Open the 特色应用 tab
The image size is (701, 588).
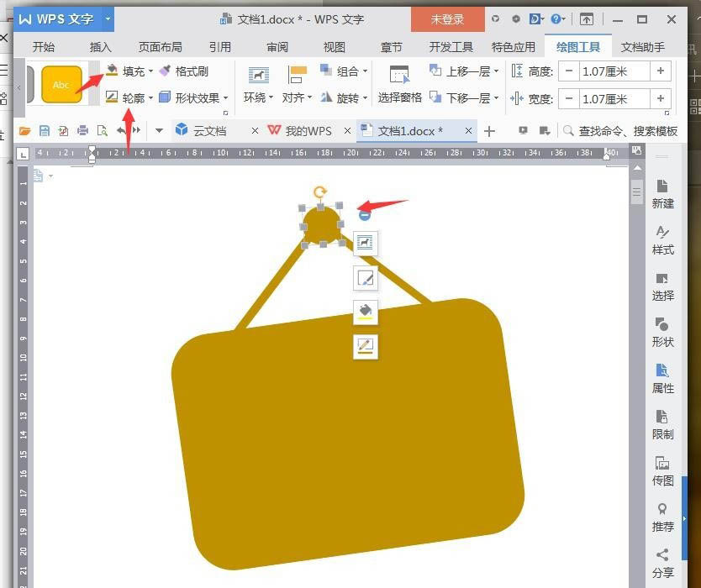[514, 47]
